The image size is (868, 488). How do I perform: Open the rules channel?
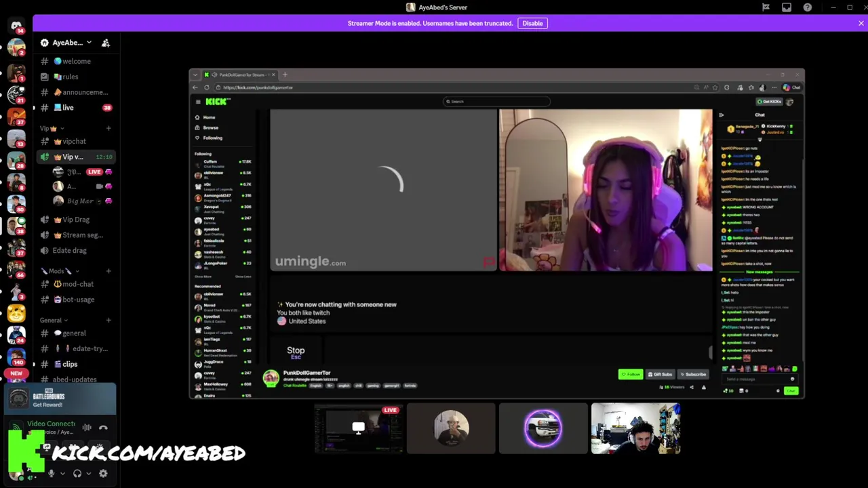coord(75,77)
